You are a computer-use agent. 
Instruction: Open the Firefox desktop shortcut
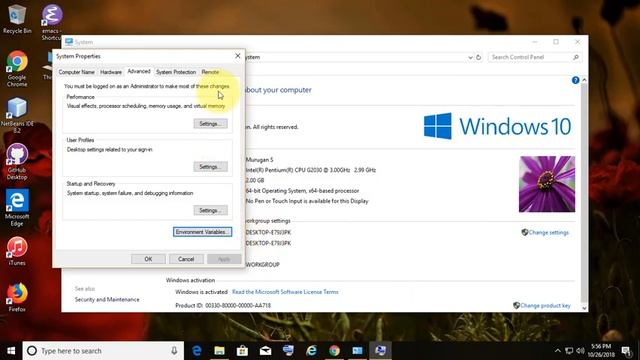click(17, 297)
